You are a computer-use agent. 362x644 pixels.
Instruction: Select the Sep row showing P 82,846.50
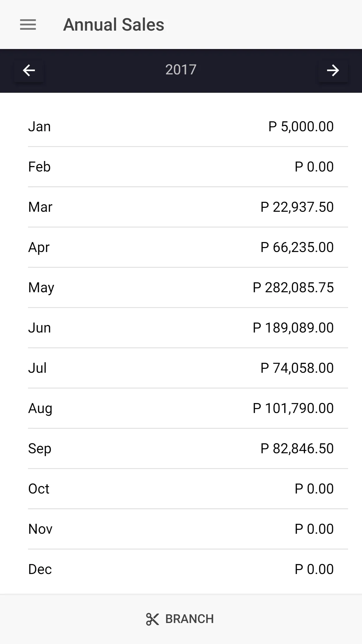[181, 449]
